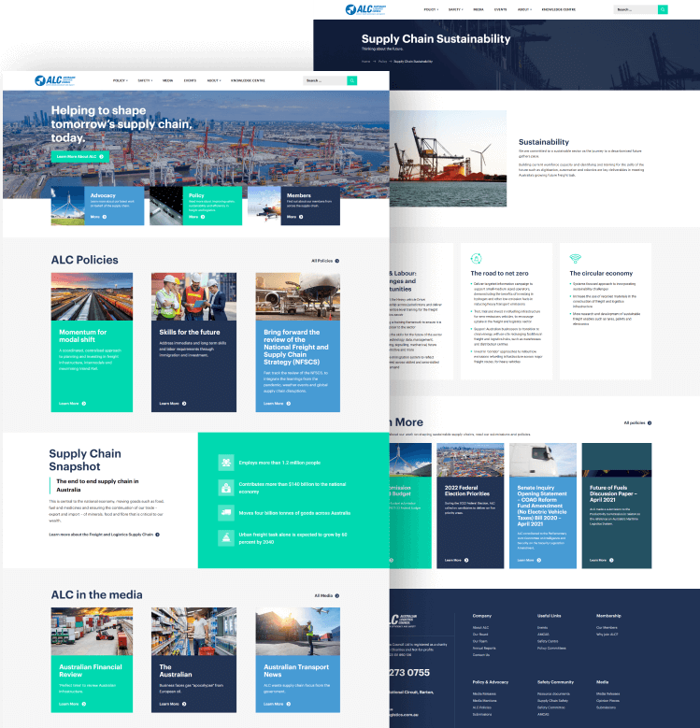Viewport: 700px width, 728px height.
Task: Click the icon beside Contributes $140 billion
Action: pos(226,488)
